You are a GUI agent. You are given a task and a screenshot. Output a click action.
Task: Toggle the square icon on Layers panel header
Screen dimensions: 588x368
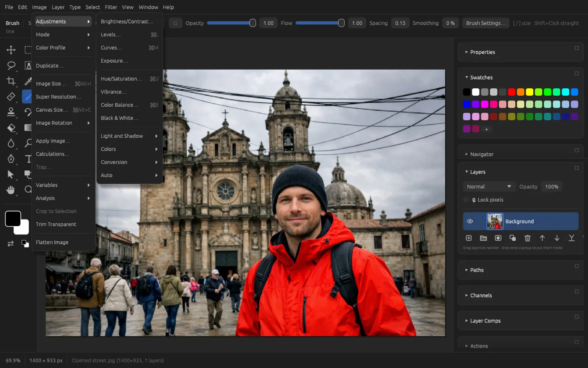(577, 168)
